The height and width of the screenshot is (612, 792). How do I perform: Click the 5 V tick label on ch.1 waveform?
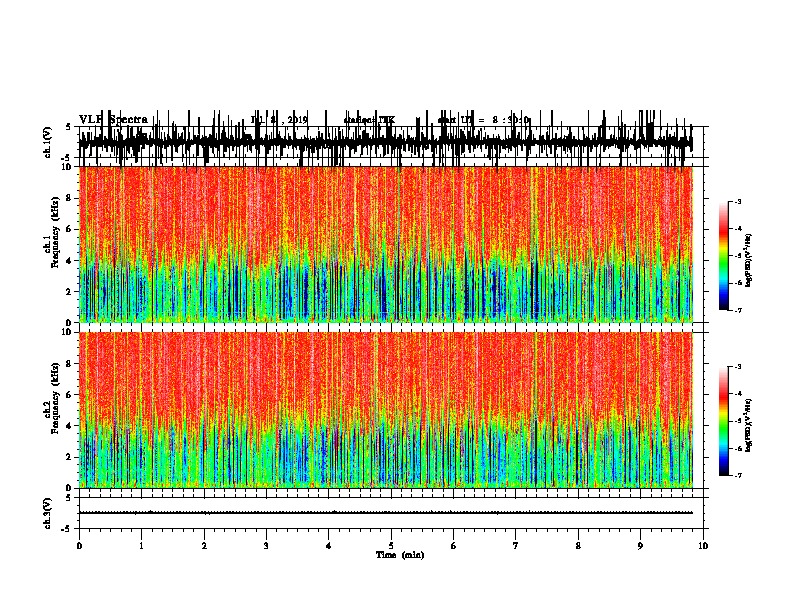(x=68, y=127)
